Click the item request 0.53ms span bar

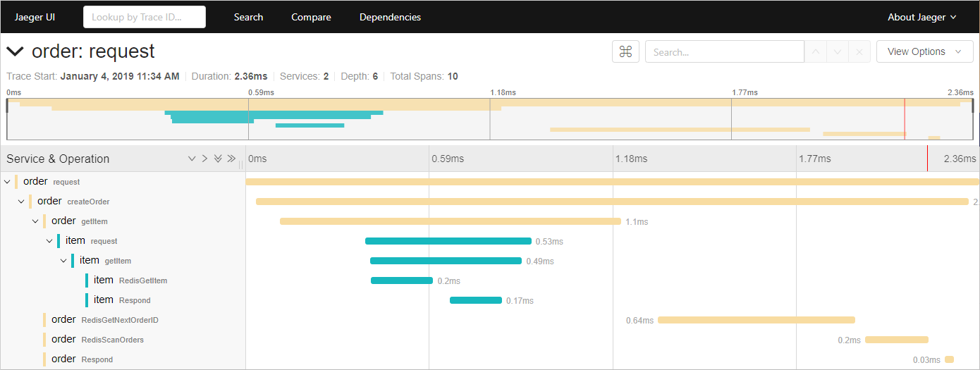[448, 241]
